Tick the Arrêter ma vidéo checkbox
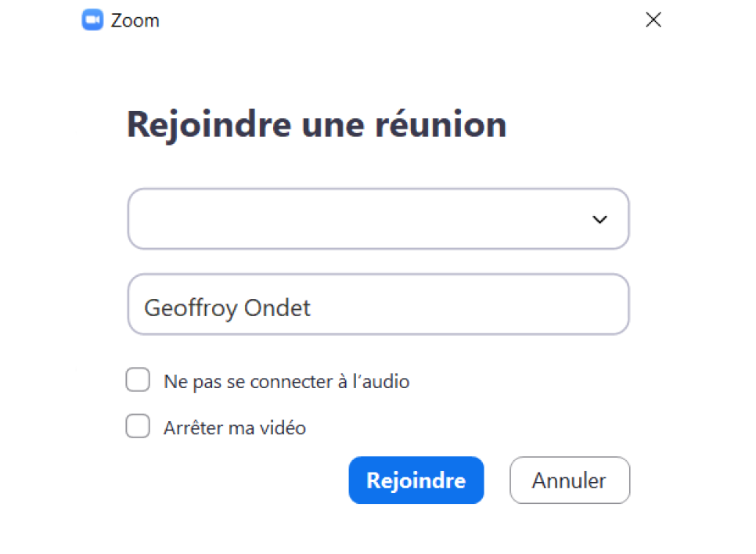The image size is (756, 554). click(x=138, y=426)
